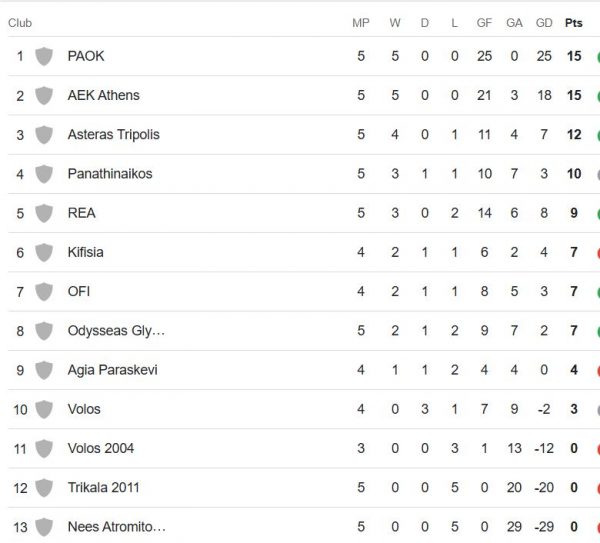Click the MP column header

pos(361,22)
